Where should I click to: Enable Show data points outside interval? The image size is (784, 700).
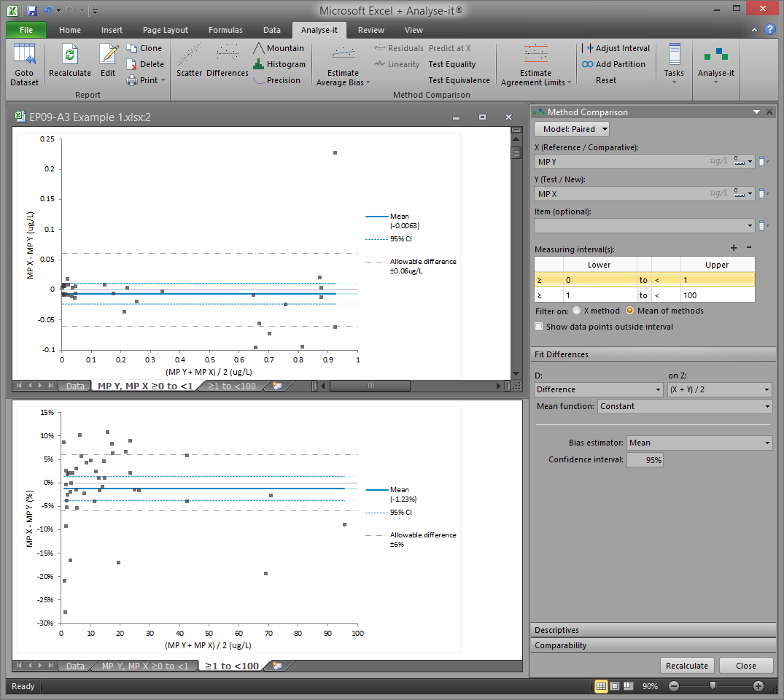pos(538,327)
